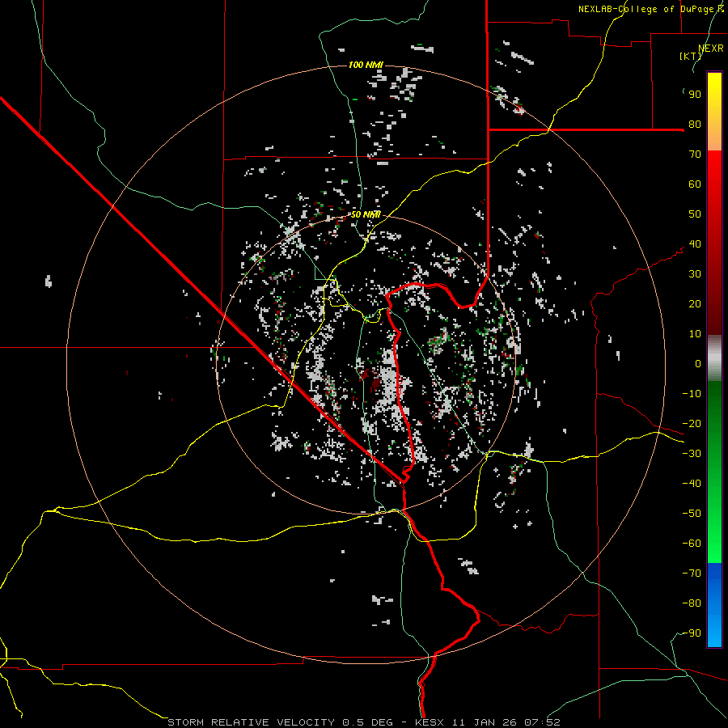Pick the blue bottom segment of color bar
Image resolution: width=728 pixels, height=728 pixels.
[714, 604]
